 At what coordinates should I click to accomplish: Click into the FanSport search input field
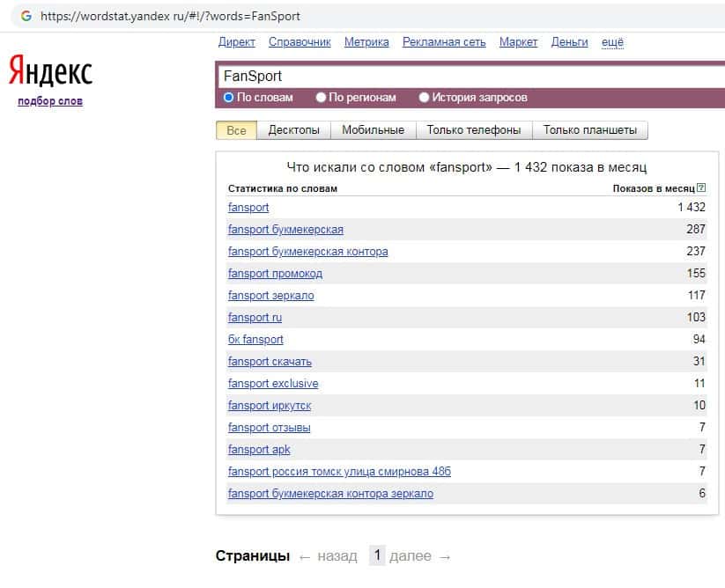pos(467,77)
